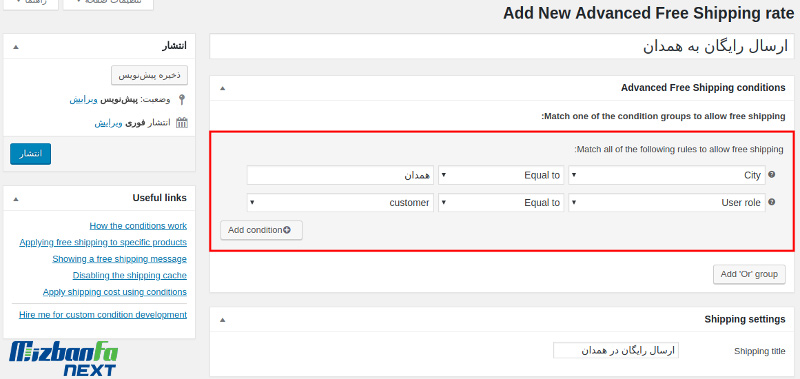
Task: Open the customer value dropdown
Action: pyautogui.click(x=340, y=203)
